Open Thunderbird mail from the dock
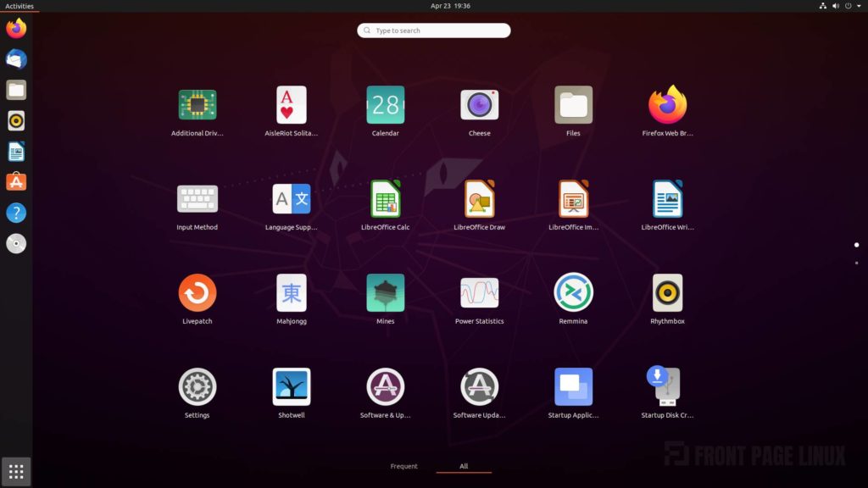 16,59
